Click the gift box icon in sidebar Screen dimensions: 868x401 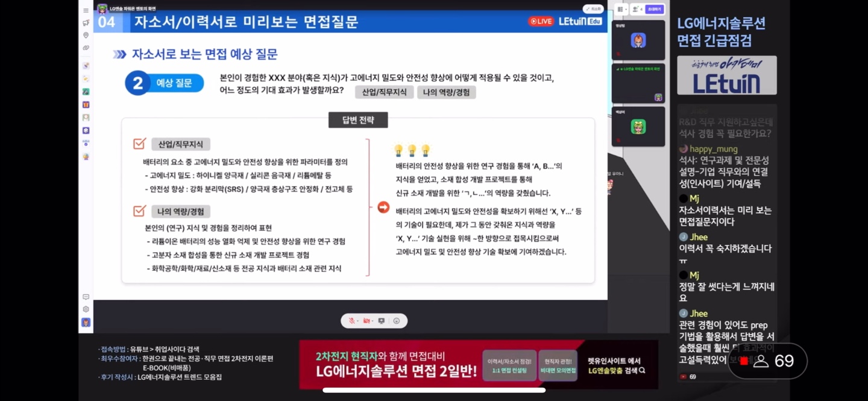pos(86,104)
